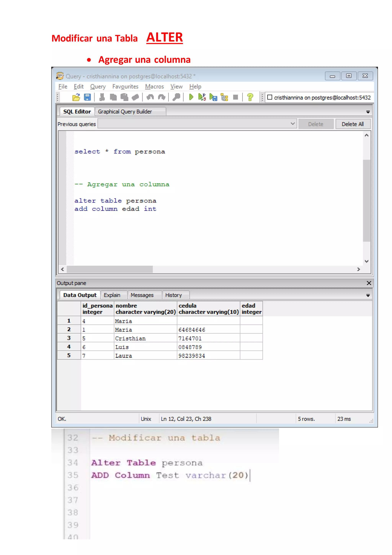Switch to Graphical Query Builder tab
The height and width of the screenshot is (555, 392).
point(130,111)
